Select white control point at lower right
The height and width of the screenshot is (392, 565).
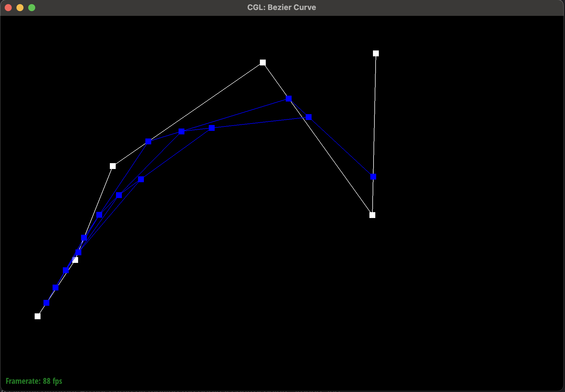[372, 215]
